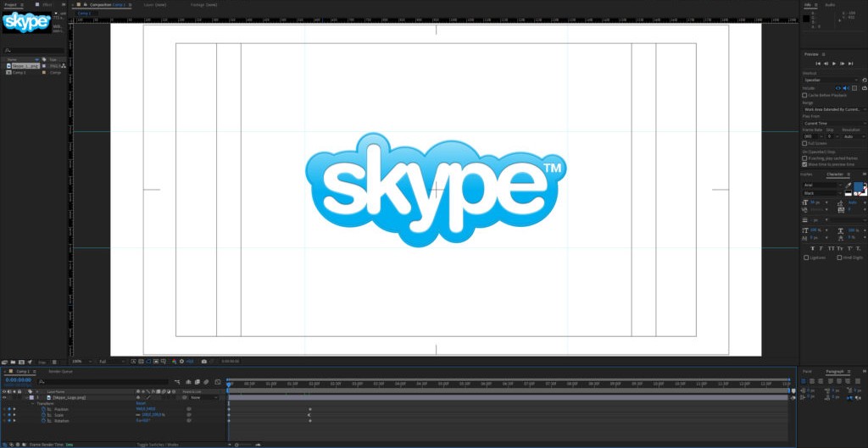Toggle include overlays square icon in Preview

[854, 88]
